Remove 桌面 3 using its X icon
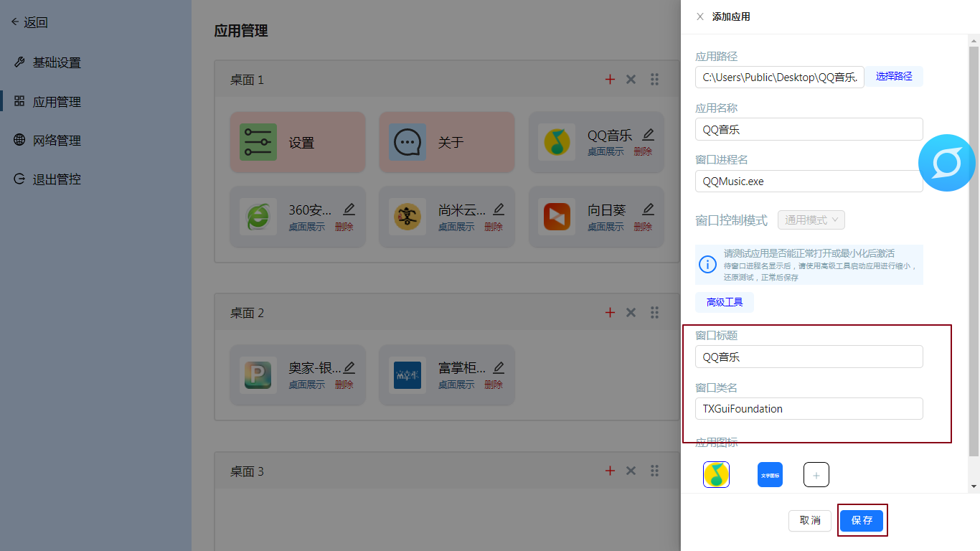 tap(631, 471)
